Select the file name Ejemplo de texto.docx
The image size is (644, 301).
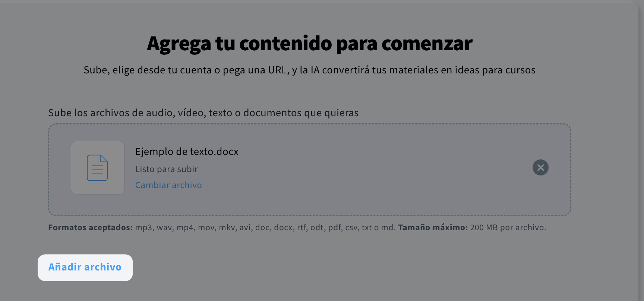point(187,152)
